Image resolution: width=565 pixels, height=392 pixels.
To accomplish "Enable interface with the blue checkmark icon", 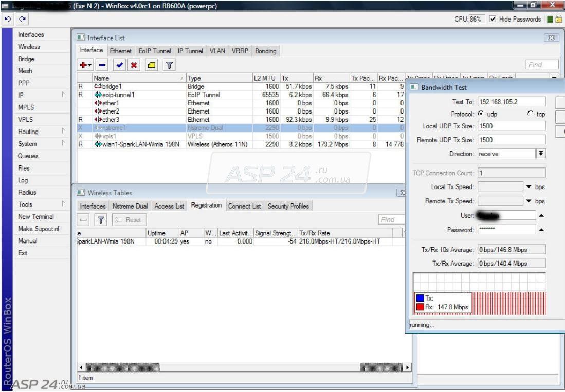I will pos(119,65).
